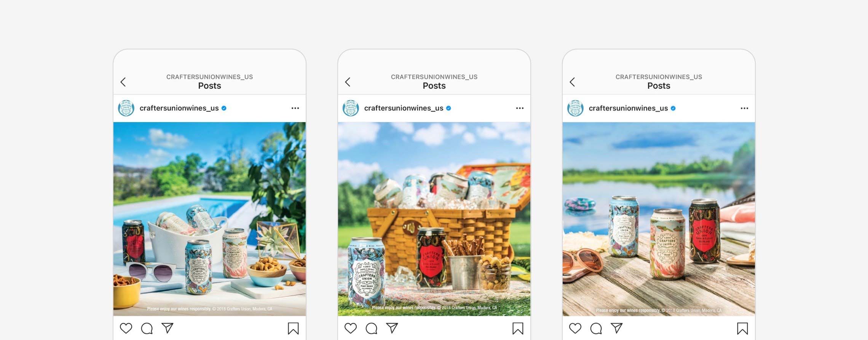This screenshot has height=340, width=868.
Task: Open craftersunionwines_us profile from first post
Action: [179, 108]
